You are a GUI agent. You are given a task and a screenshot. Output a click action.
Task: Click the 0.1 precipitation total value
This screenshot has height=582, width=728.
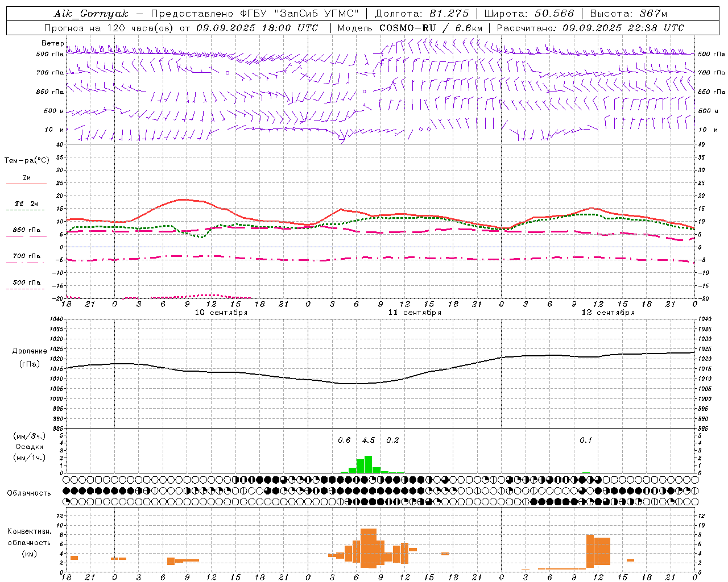tap(586, 440)
